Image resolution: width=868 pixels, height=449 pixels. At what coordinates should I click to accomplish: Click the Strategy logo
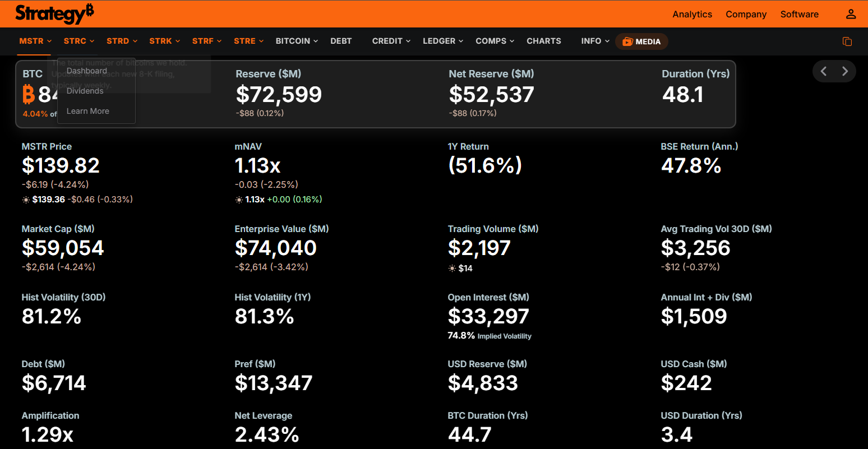click(54, 13)
